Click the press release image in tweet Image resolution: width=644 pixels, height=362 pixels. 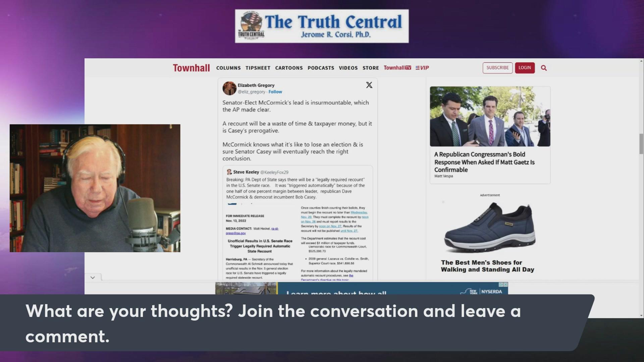(x=298, y=242)
